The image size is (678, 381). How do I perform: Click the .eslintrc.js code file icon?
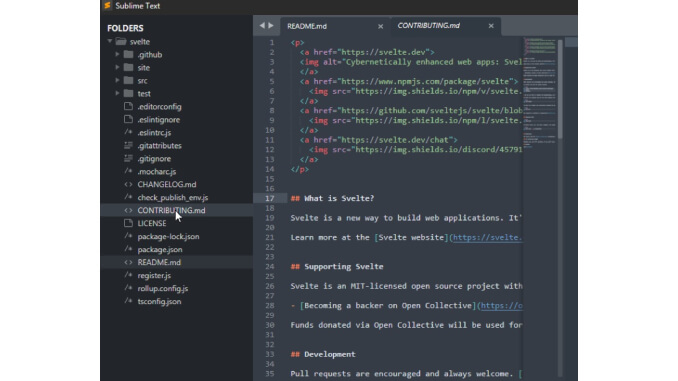128,132
